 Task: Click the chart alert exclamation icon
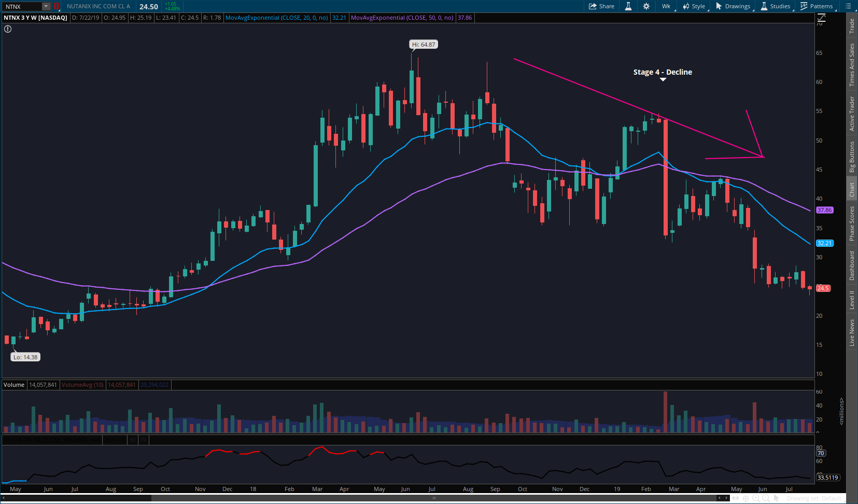pyautogui.click(x=8, y=29)
